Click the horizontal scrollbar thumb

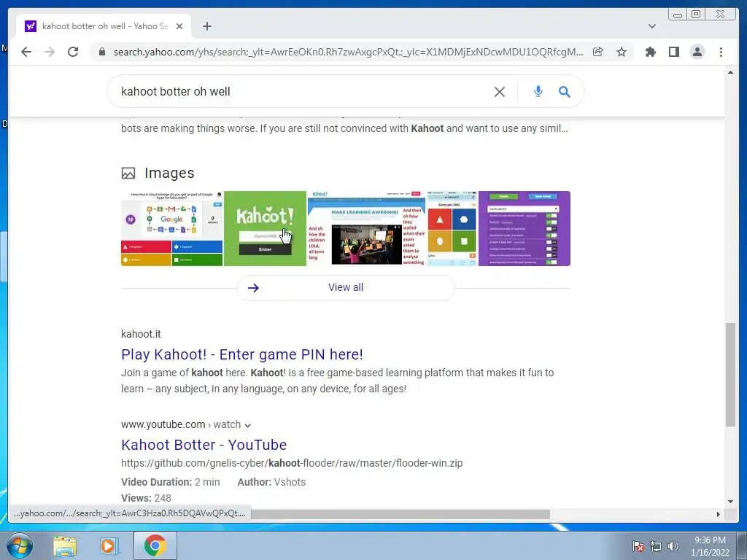coord(400,514)
